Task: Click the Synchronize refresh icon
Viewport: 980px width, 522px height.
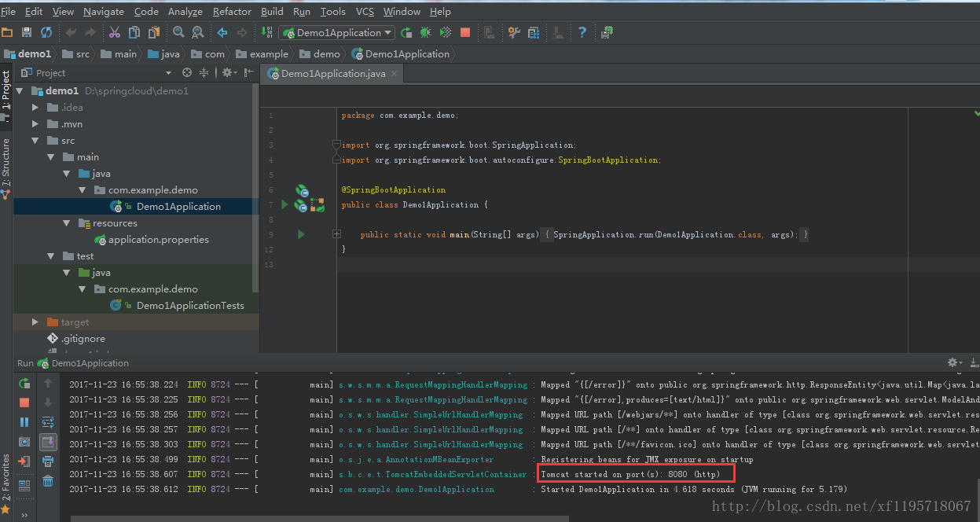Action: click(x=46, y=32)
